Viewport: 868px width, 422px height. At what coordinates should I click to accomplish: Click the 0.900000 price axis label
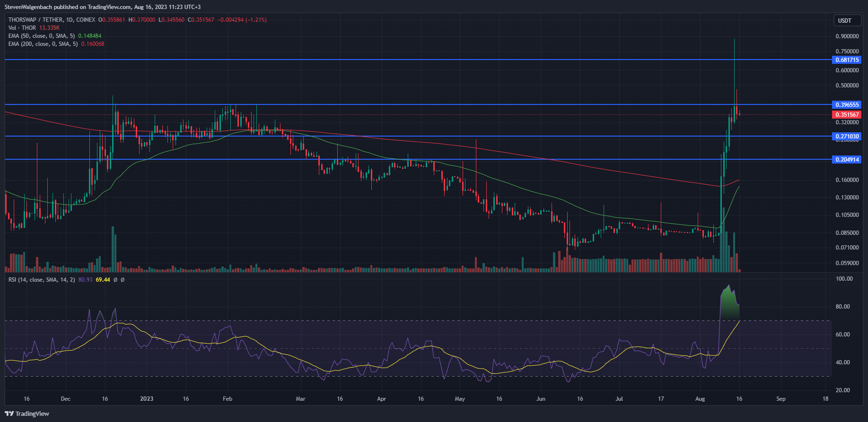click(847, 36)
